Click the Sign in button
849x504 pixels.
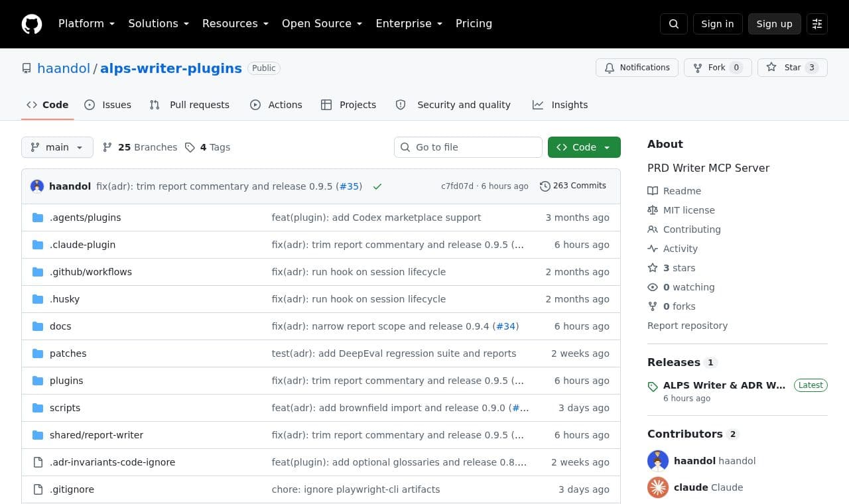click(x=718, y=24)
